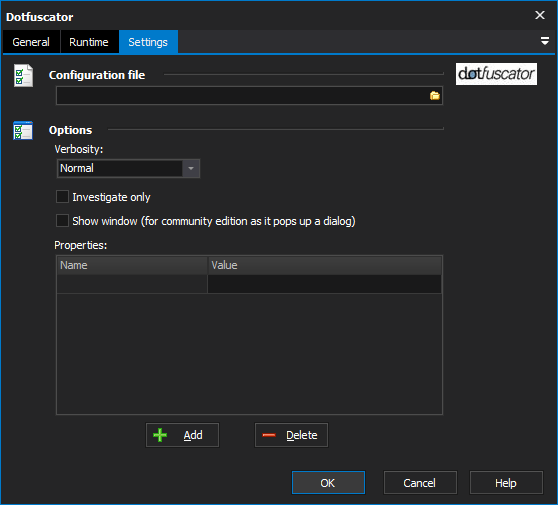The height and width of the screenshot is (505, 558).
Task: Click the Name column header
Action: click(x=132, y=265)
